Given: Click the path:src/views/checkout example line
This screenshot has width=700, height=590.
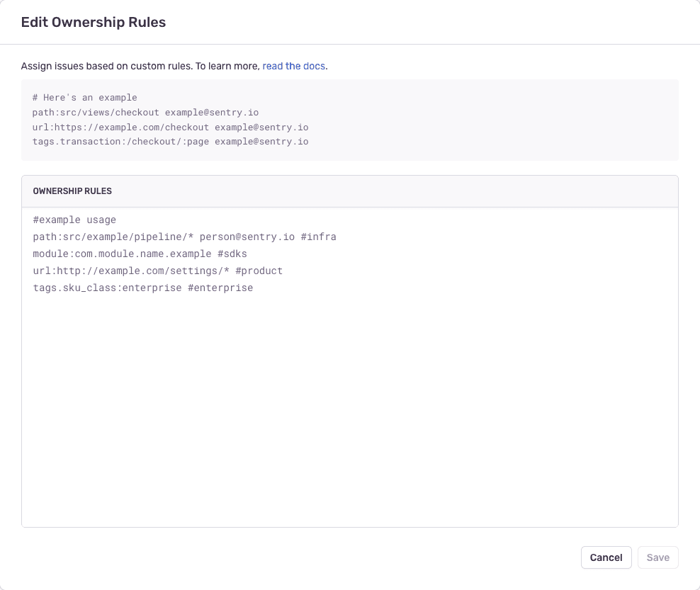Looking at the screenshot, I should [x=145, y=112].
